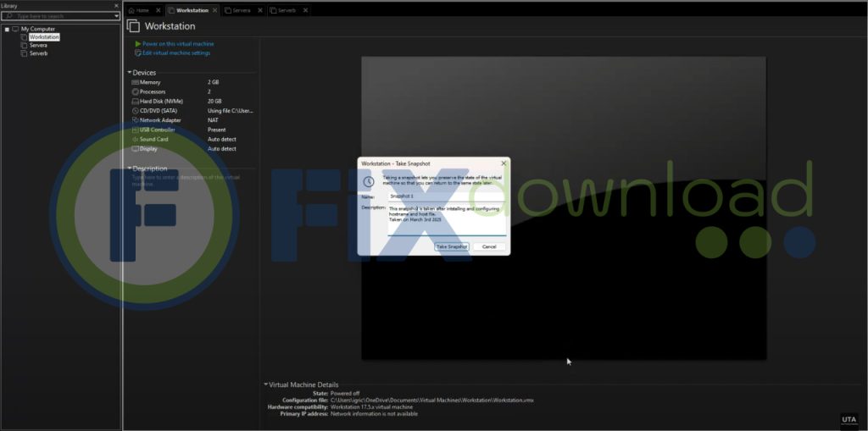Screen dimensions: 868x431
Task: Click the CD/DVD (SATA) disc icon
Action: click(135, 111)
